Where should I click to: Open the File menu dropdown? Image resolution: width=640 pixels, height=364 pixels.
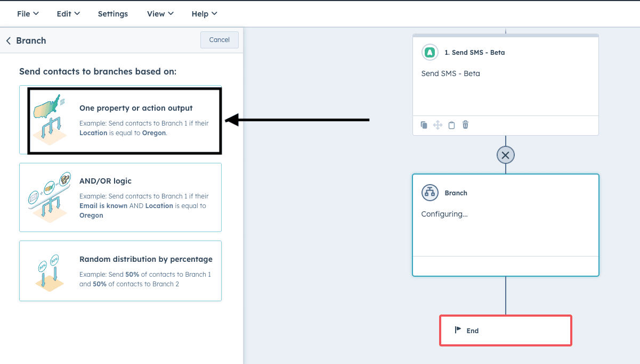[28, 14]
